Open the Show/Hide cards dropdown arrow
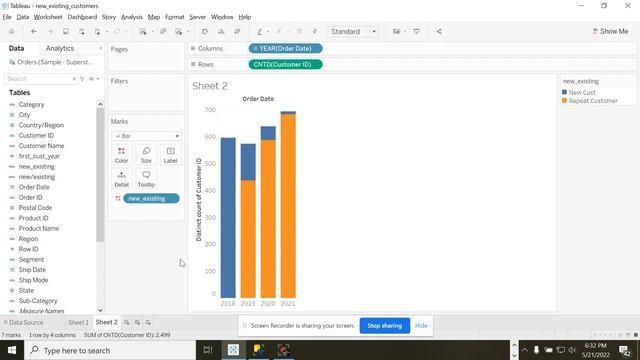The width and height of the screenshot is (640, 360). (405, 31)
